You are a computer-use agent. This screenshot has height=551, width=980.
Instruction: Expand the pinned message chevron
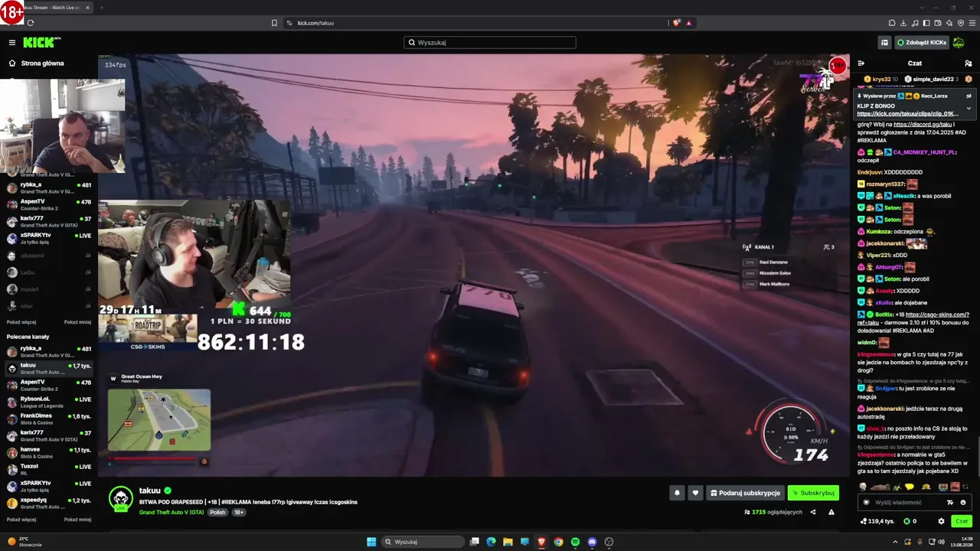pyautogui.click(x=969, y=108)
